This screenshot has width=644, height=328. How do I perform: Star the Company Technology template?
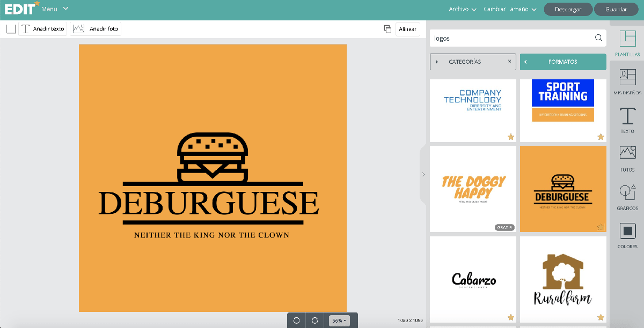pos(511,137)
